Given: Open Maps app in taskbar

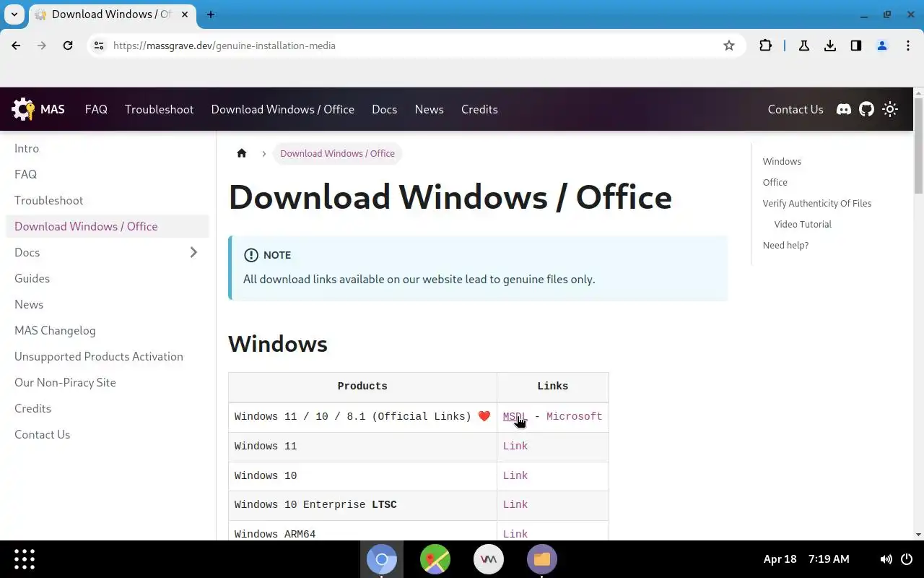Looking at the screenshot, I should coord(435,558).
